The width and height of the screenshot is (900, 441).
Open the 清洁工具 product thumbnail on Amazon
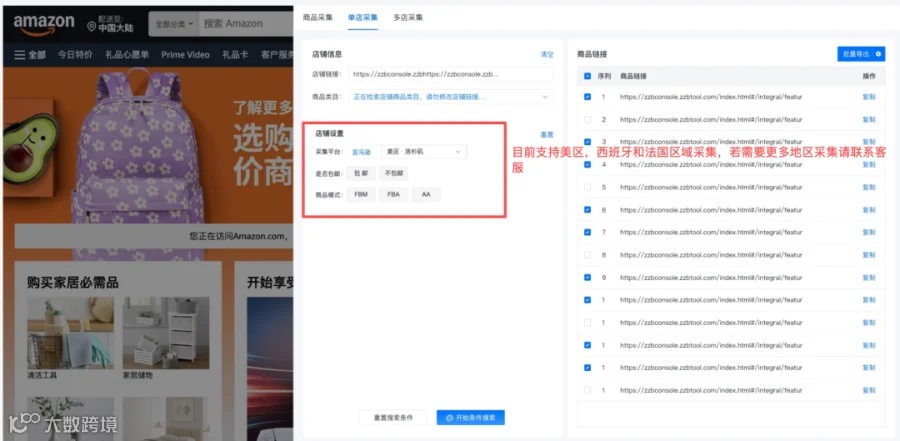point(71,333)
